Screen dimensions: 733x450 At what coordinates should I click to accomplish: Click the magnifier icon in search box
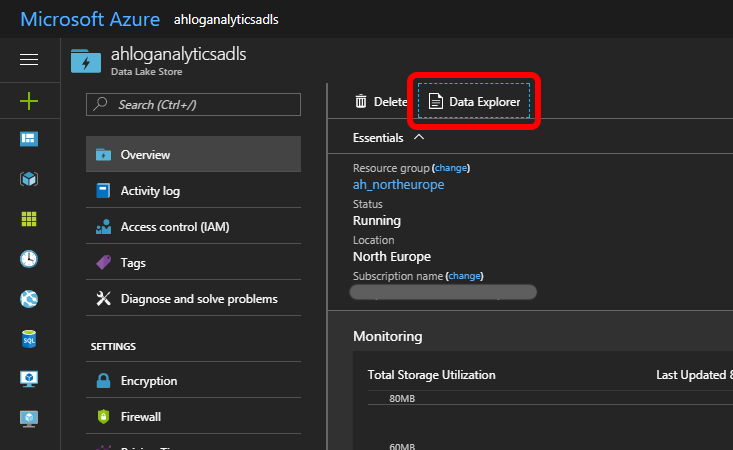click(x=101, y=104)
